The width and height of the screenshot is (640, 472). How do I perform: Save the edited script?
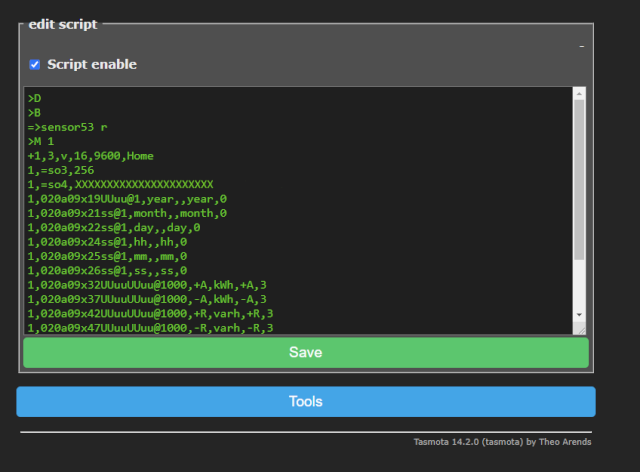coord(306,352)
